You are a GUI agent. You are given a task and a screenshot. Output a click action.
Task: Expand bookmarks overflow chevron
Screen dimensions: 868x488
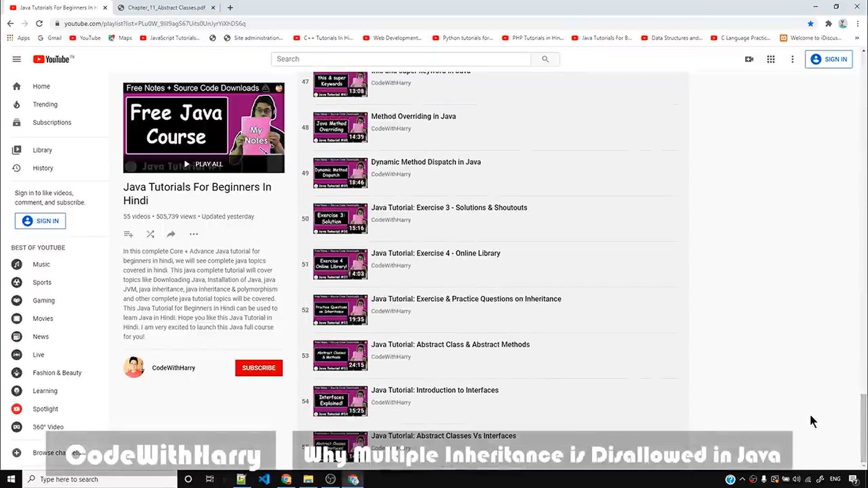[857, 38]
